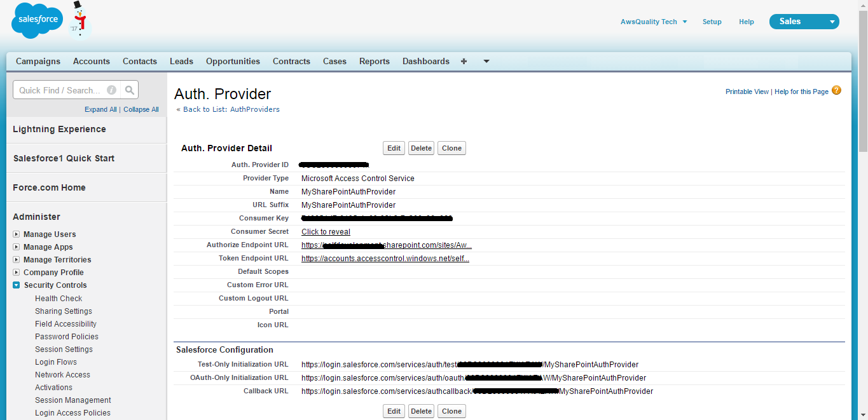The width and height of the screenshot is (868, 420).
Task: Open the Authorize Endpoint URL link
Action: 387,245
